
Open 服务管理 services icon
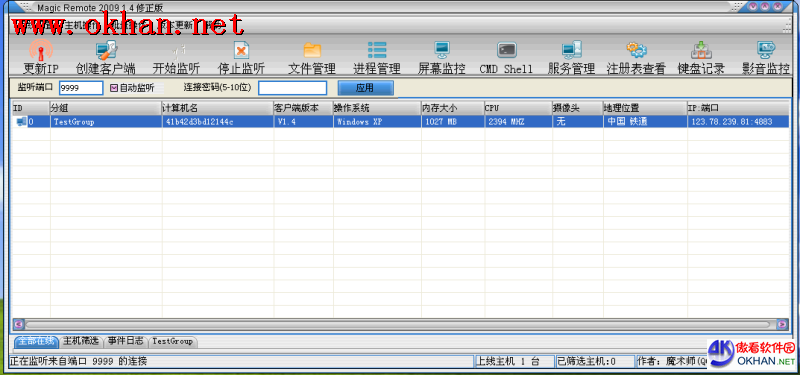(x=571, y=50)
